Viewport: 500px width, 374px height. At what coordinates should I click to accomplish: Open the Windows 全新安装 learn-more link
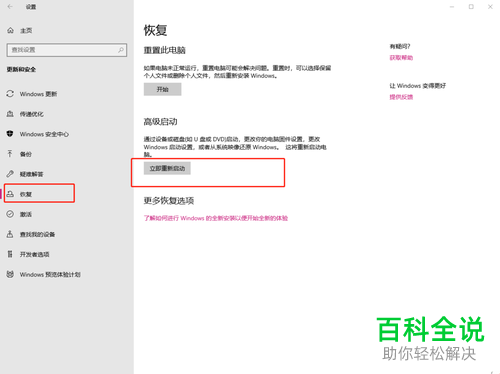coord(216,218)
